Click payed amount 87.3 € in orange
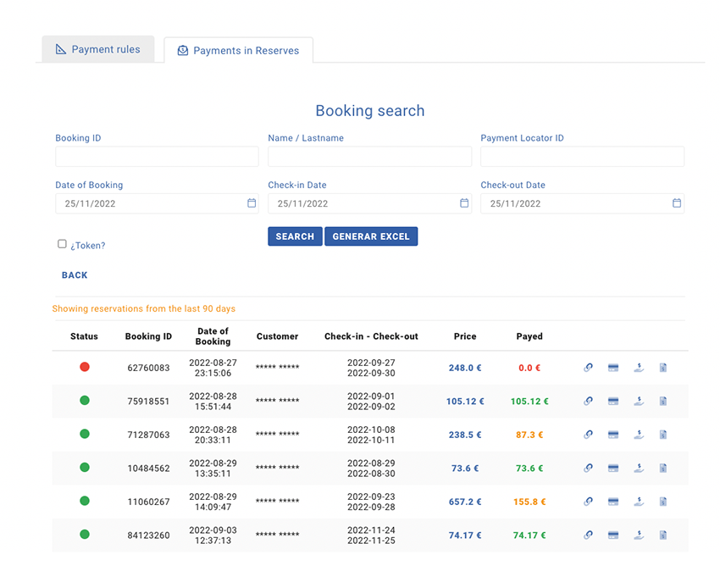This screenshot has width=720, height=588. (x=529, y=435)
